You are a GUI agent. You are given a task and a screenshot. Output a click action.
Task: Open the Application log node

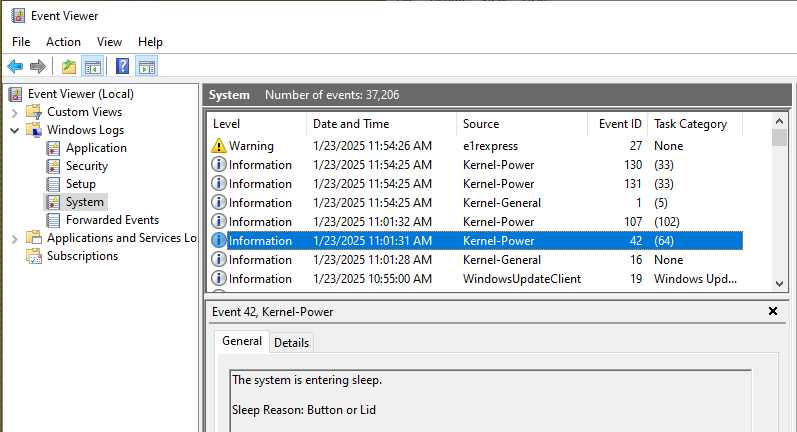point(95,148)
